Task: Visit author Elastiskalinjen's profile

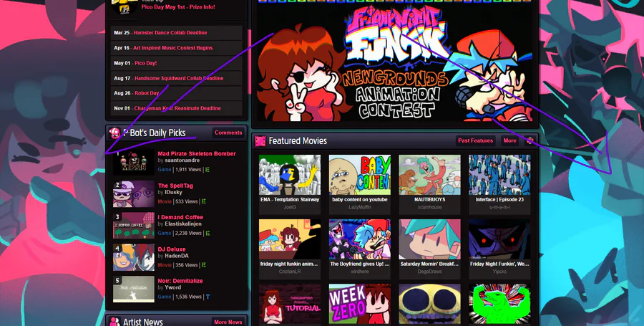Action: coord(183,224)
